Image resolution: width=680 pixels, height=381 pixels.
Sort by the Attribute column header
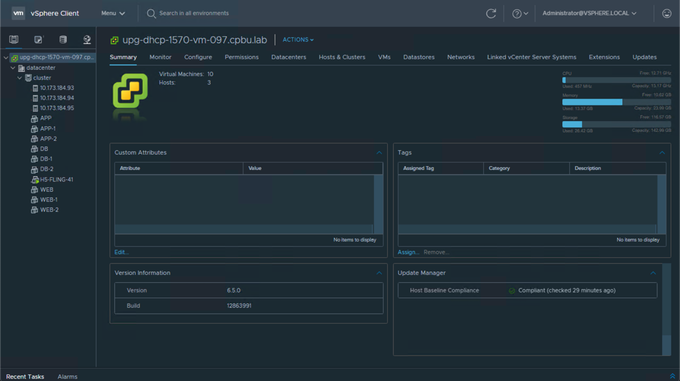[x=179, y=168]
